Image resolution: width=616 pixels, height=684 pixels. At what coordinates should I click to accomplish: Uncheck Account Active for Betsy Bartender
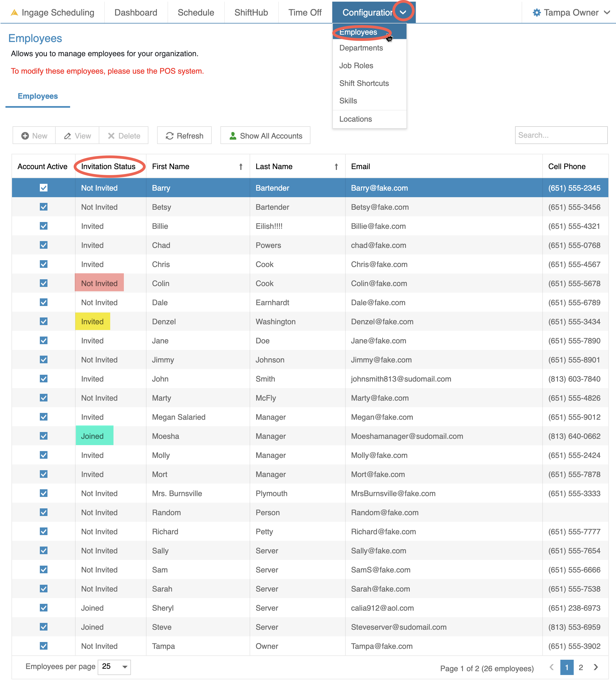44,207
